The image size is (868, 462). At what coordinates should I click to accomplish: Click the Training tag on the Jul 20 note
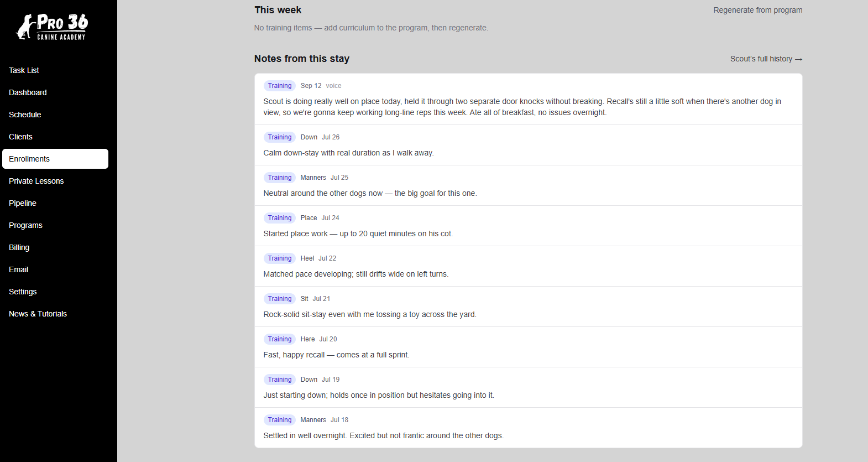click(x=280, y=339)
